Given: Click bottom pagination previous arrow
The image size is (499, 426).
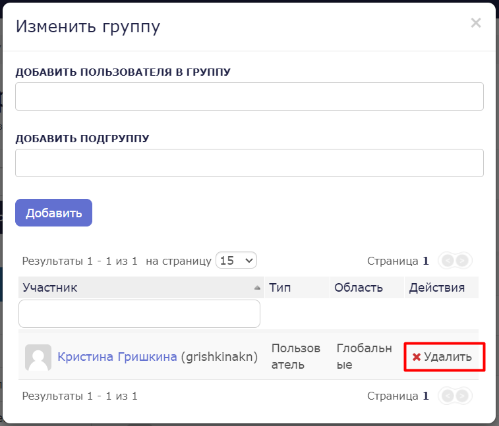Looking at the screenshot, I should (448, 396).
